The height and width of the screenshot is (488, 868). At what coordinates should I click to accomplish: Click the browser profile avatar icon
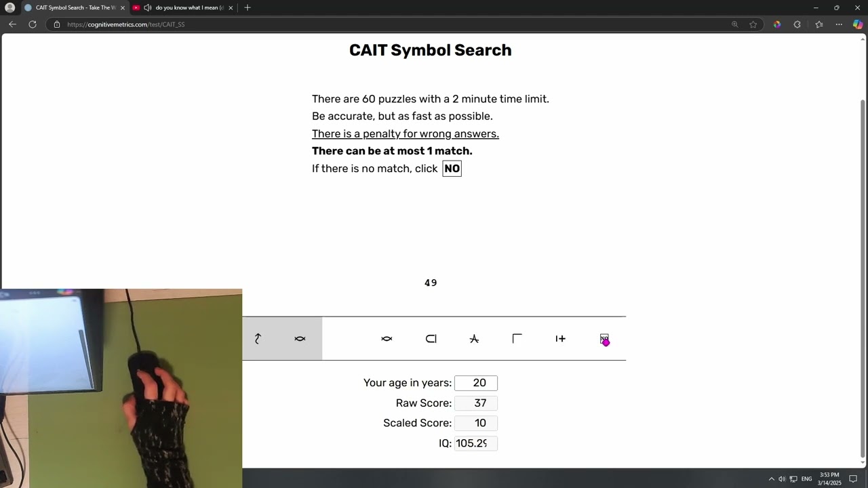(10, 7)
